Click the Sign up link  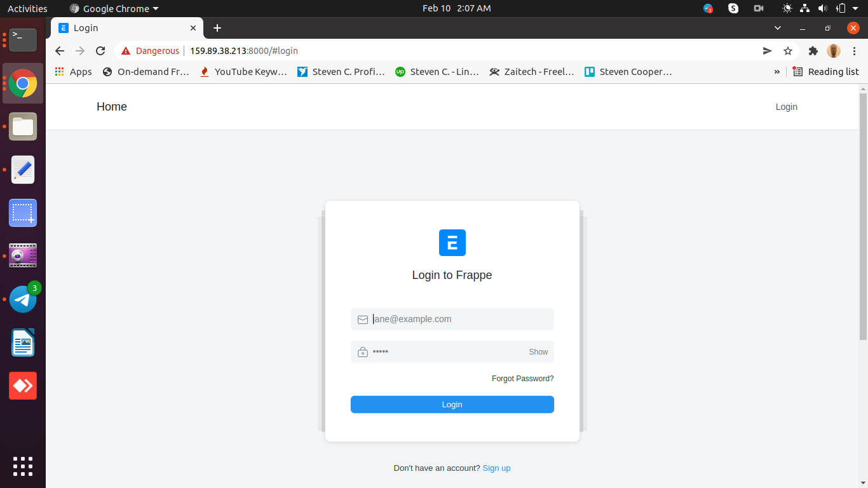pyautogui.click(x=496, y=468)
